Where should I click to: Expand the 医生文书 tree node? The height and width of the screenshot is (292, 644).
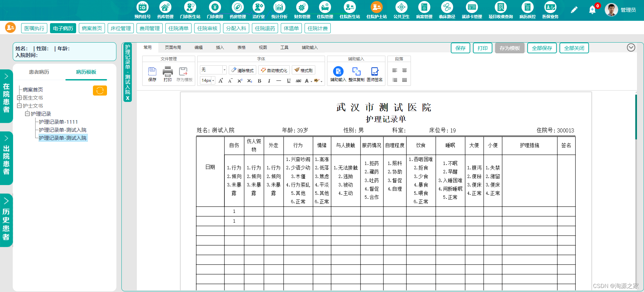pos(19,98)
